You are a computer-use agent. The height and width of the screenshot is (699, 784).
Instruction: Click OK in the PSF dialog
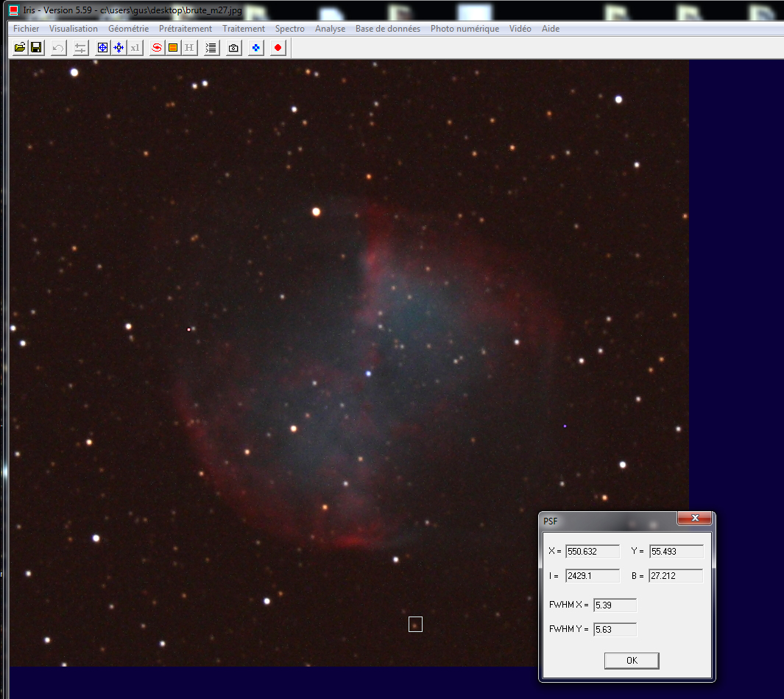tap(632, 661)
